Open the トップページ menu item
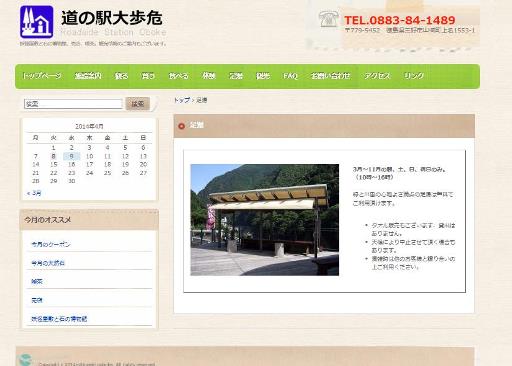This screenshot has width=512, height=366. 42,76
